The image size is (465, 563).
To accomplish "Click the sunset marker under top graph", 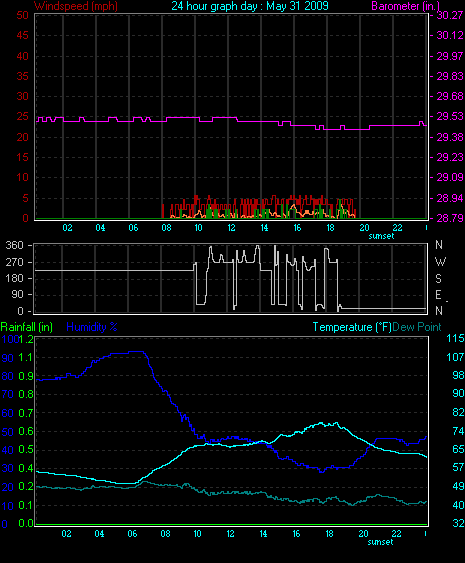I will [381, 236].
